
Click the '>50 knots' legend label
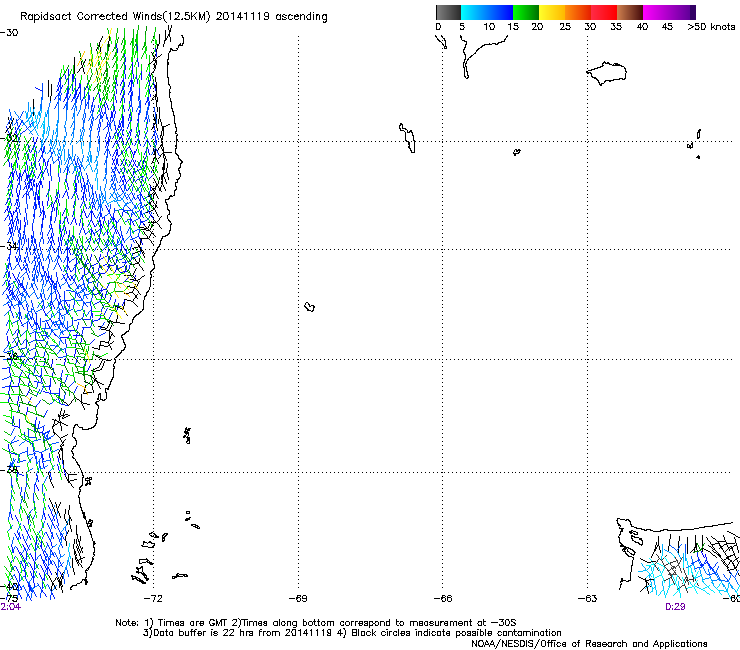[711, 27]
